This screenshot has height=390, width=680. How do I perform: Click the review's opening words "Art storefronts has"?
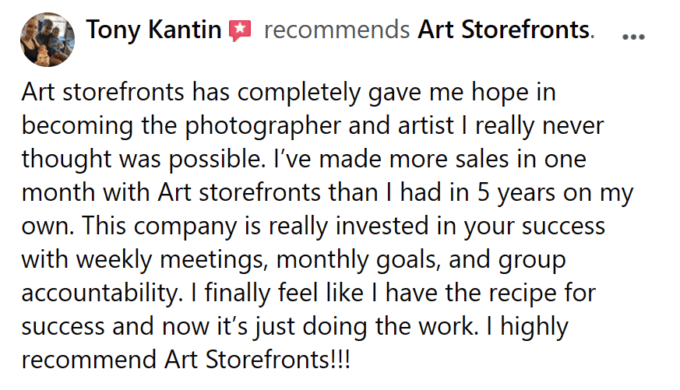[x=126, y=92]
